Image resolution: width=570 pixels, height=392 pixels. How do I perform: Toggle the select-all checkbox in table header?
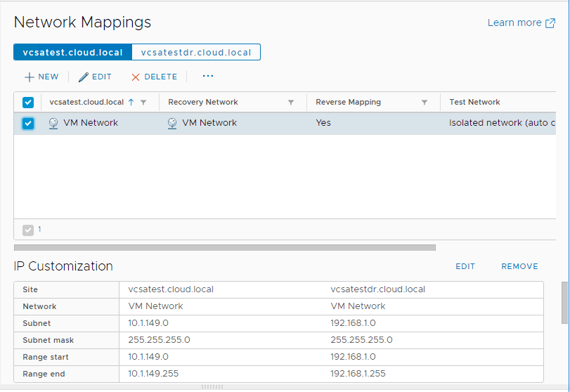click(x=28, y=103)
